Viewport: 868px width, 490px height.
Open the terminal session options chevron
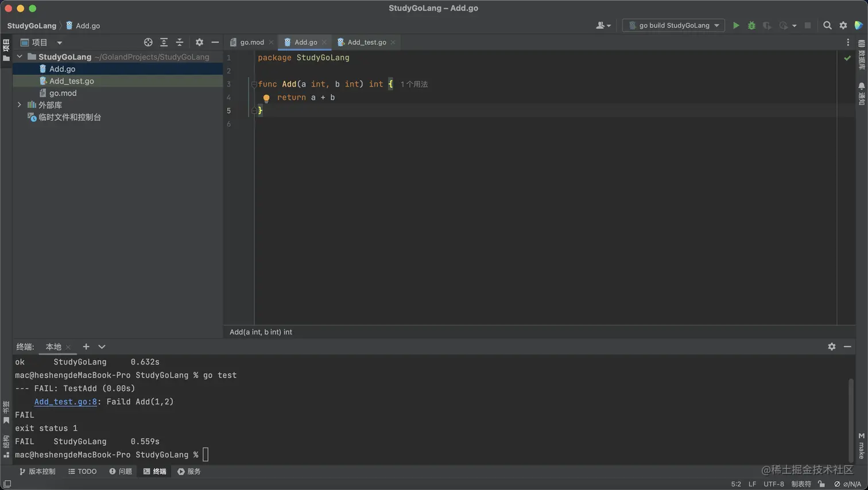[x=102, y=347]
